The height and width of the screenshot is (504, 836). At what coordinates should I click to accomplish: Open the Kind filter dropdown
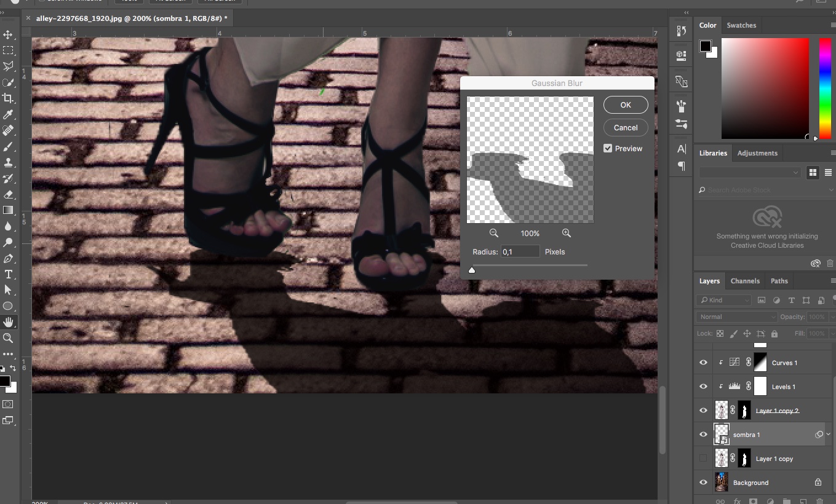point(724,300)
